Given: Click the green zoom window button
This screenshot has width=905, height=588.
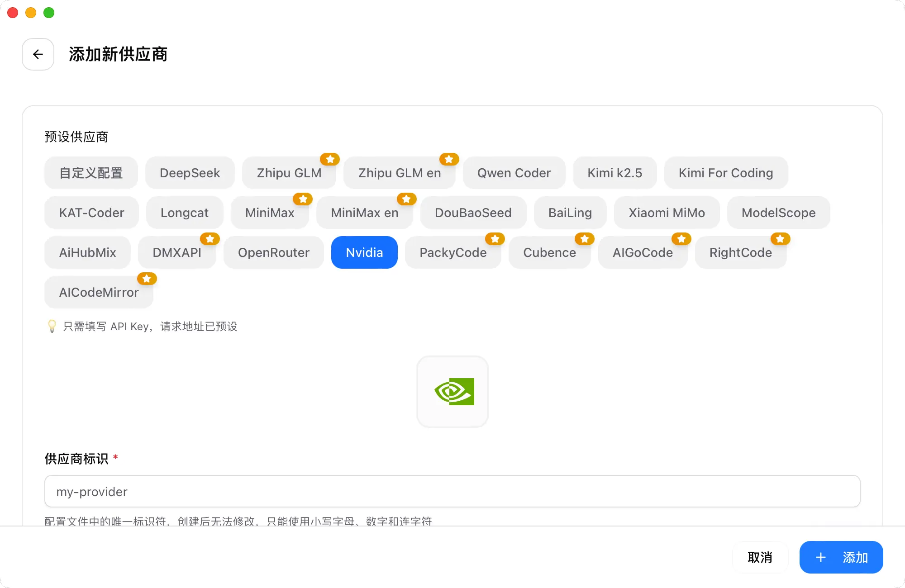Looking at the screenshot, I should point(49,13).
